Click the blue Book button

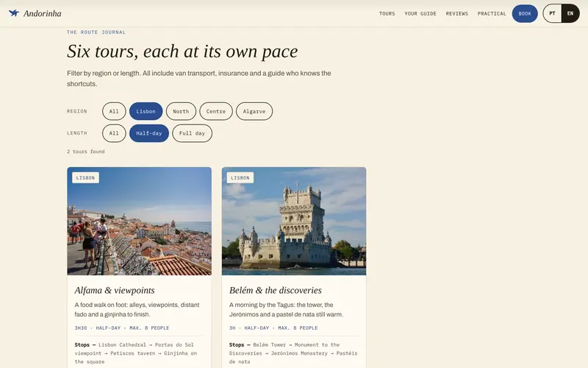click(x=525, y=13)
